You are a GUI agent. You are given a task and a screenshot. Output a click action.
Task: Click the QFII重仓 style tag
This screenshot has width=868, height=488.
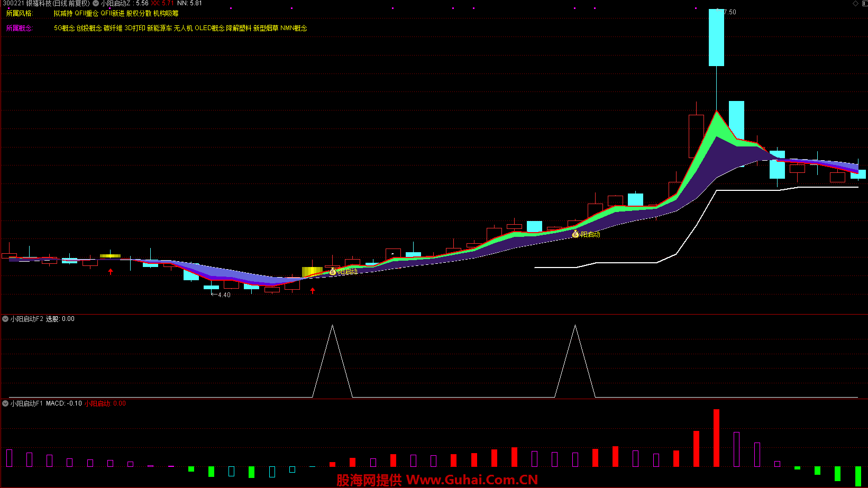[x=87, y=13]
